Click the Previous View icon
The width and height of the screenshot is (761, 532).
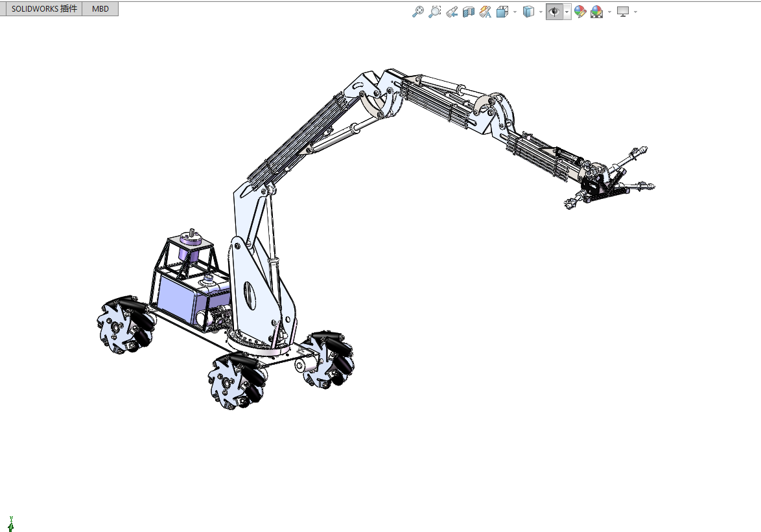coord(452,12)
